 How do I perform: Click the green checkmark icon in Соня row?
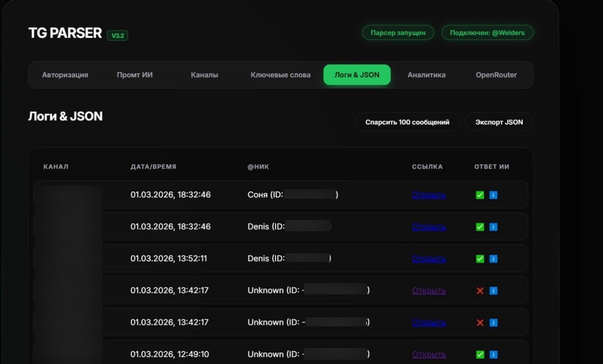pos(480,195)
